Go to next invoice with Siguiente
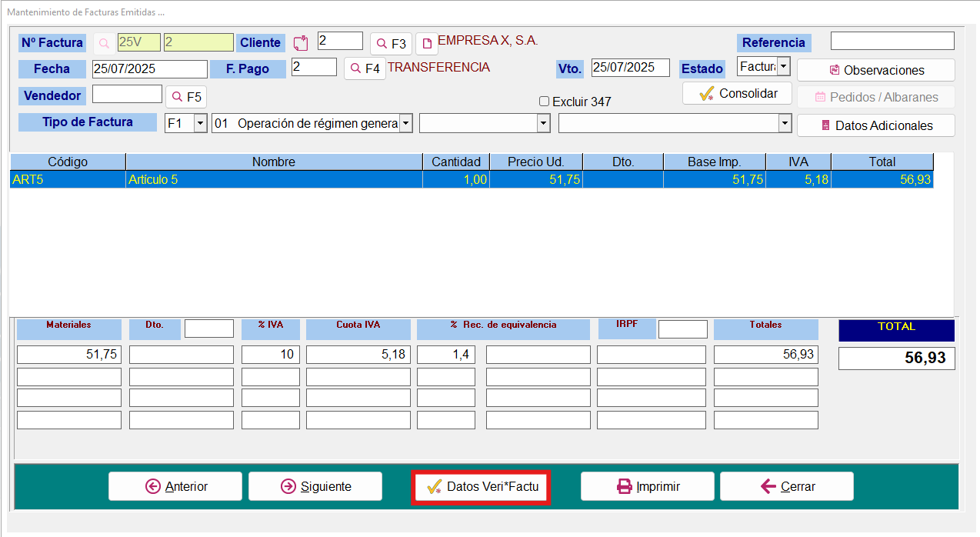Viewport: 980px width, 537px height. tap(315, 486)
